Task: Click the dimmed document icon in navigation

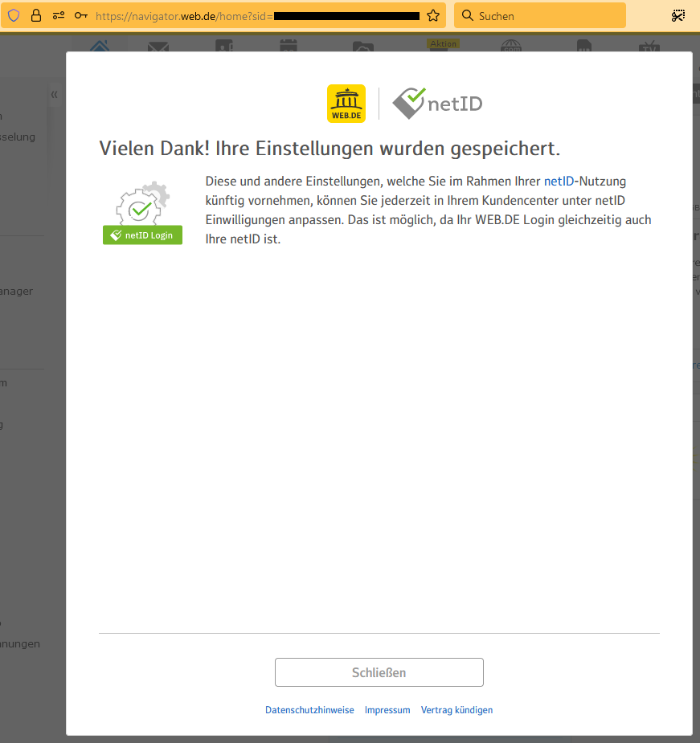Action: click(x=584, y=47)
